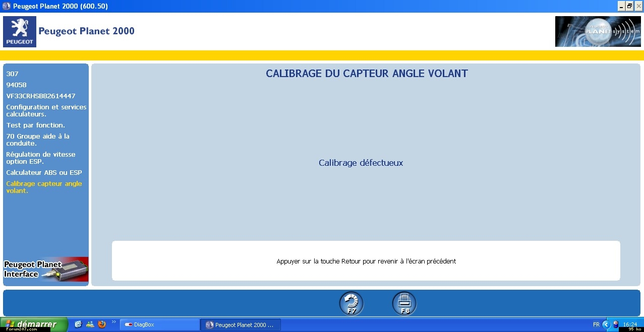Open Internet Explorer from quick launch
The height and width of the screenshot is (332, 644).
(x=78, y=324)
